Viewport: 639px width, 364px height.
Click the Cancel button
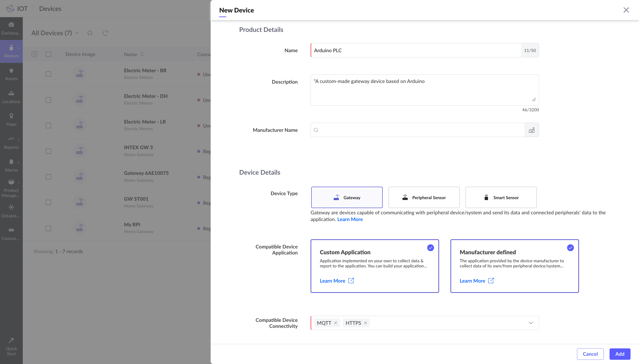pos(590,354)
